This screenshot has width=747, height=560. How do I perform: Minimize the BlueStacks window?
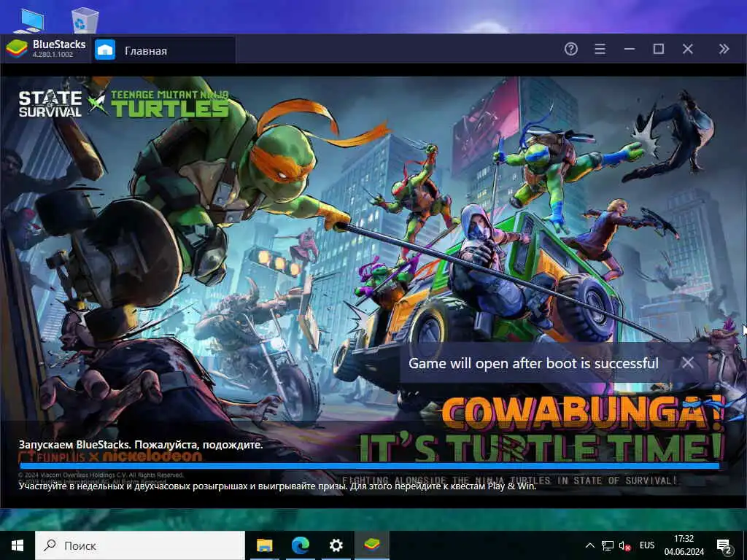point(630,49)
